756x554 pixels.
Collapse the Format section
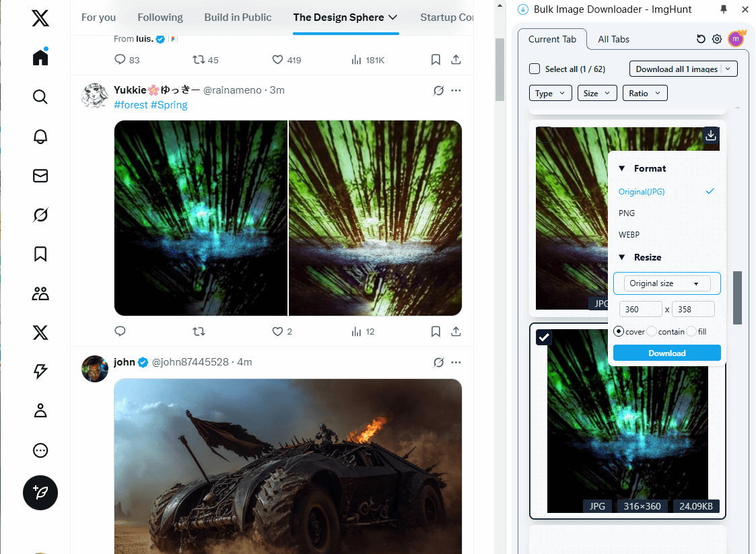623,168
